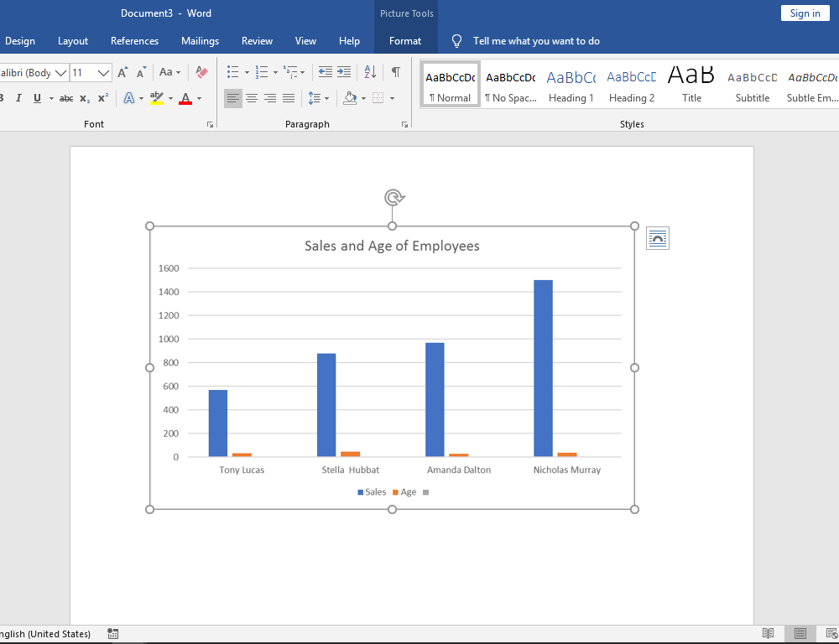This screenshot has width=839, height=644.
Task: Click the chart rotation handle
Action: tap(393, 198)
